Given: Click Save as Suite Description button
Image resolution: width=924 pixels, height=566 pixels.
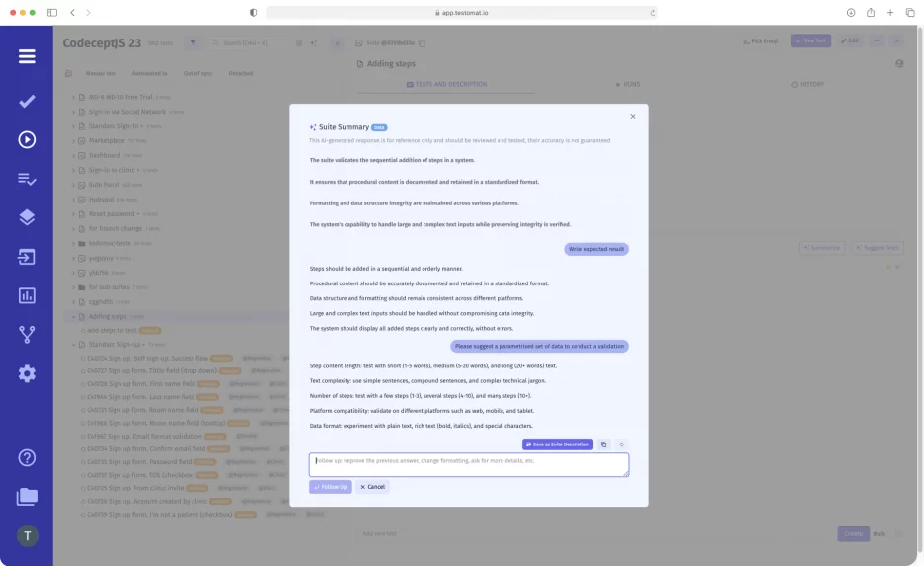Looking at the screenshot, I should pyautogui.click(x=558, y=445).
